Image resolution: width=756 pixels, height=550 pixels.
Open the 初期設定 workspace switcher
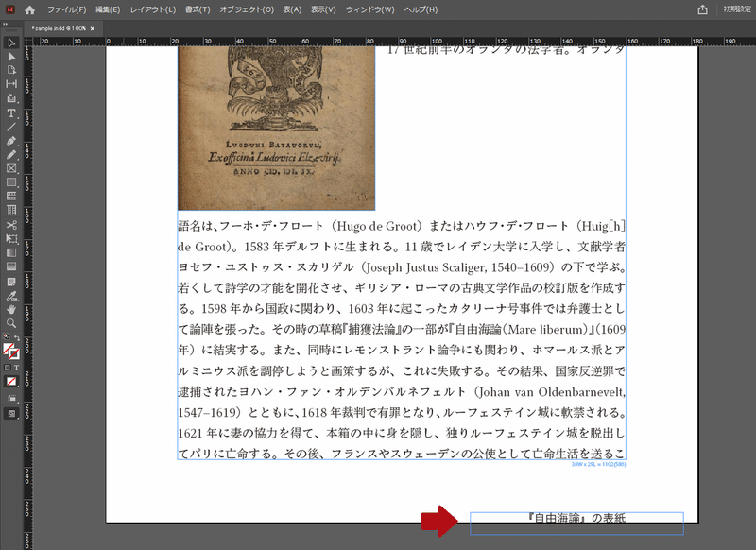point(737,9)
